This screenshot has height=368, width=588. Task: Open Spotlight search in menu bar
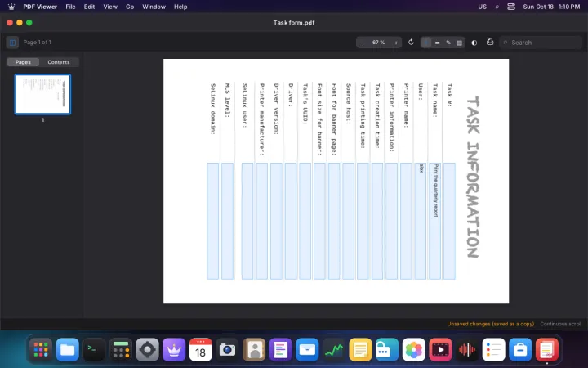[497, 7]
